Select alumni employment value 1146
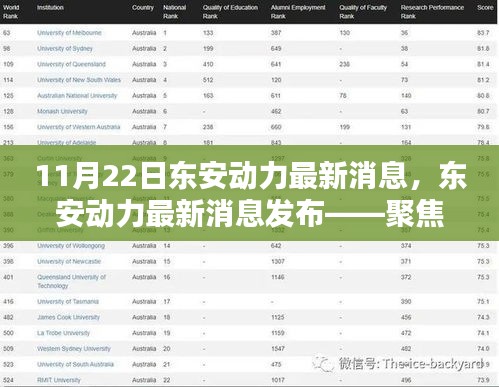Viewport: 499px width, 387px height. [x=278, y=277]
